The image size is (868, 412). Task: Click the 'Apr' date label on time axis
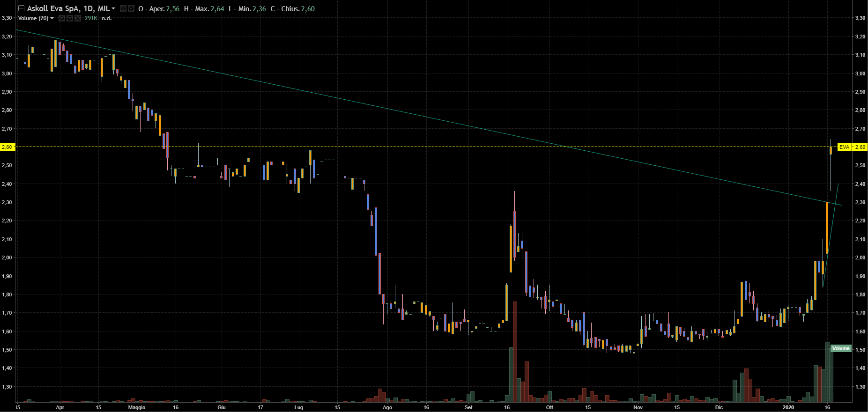[x=60, y=407]
